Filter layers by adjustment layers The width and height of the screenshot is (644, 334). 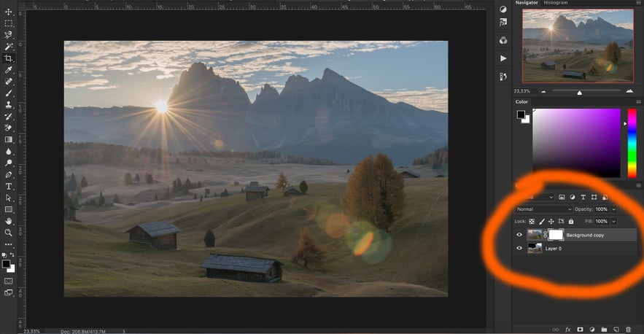click(573, 197)
